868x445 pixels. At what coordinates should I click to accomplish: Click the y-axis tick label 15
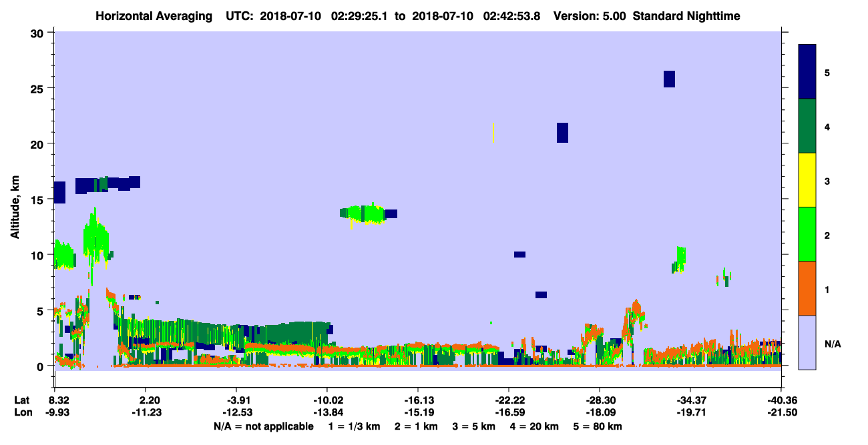tap(39, 199)
